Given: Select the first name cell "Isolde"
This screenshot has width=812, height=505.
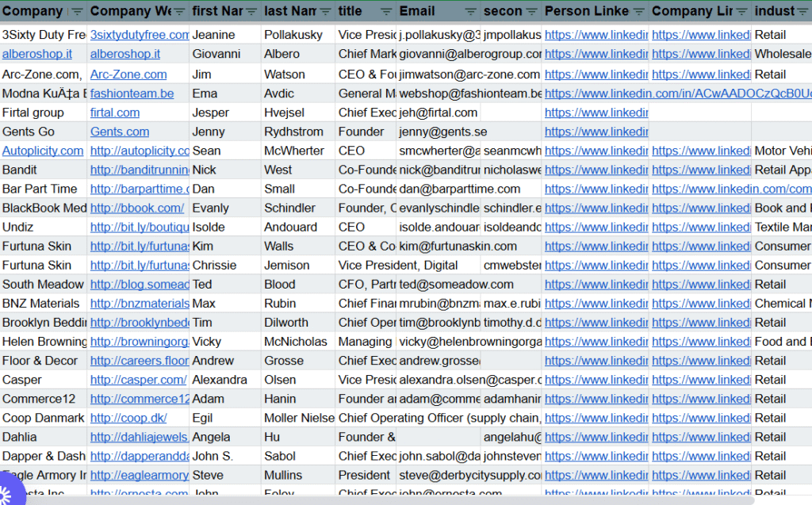Looking at the screenshot, I should coord(226,228).
